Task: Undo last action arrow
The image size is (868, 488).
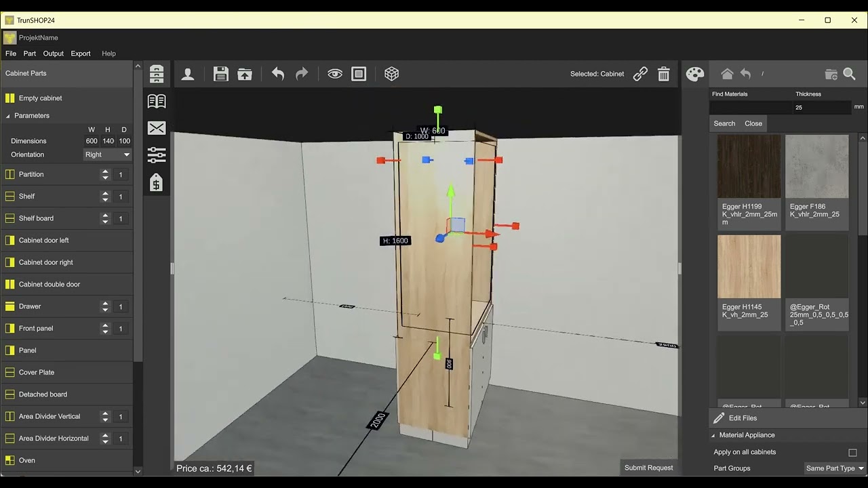Action: tap(277, 74)
